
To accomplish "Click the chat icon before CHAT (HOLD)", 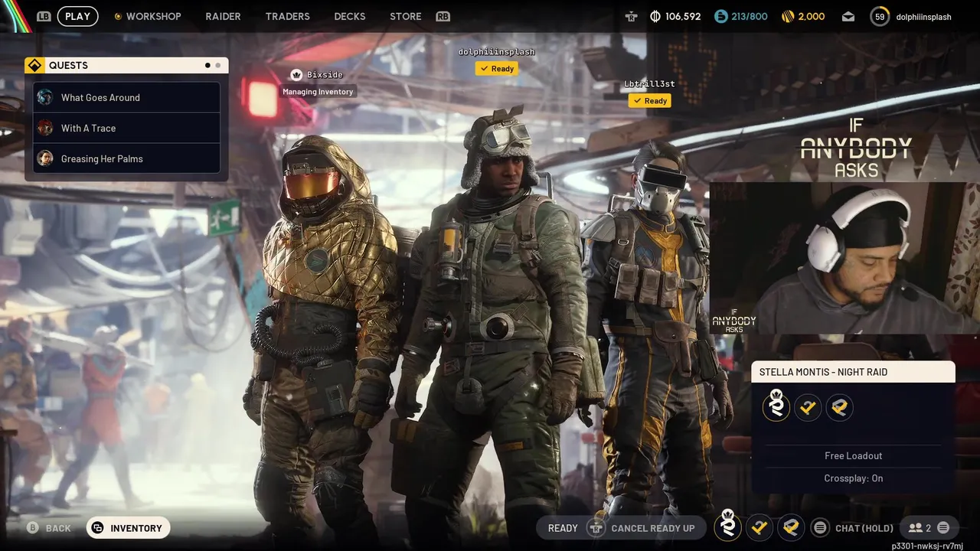I will tap(820, 527).
